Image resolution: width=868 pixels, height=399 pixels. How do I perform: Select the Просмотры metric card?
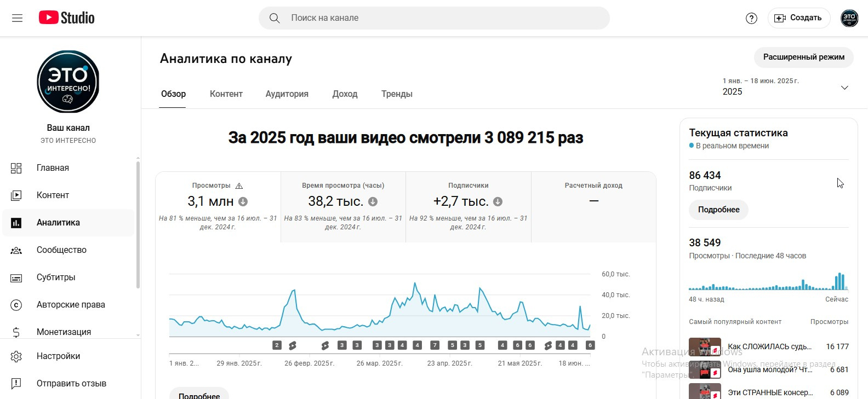point(218,207)
